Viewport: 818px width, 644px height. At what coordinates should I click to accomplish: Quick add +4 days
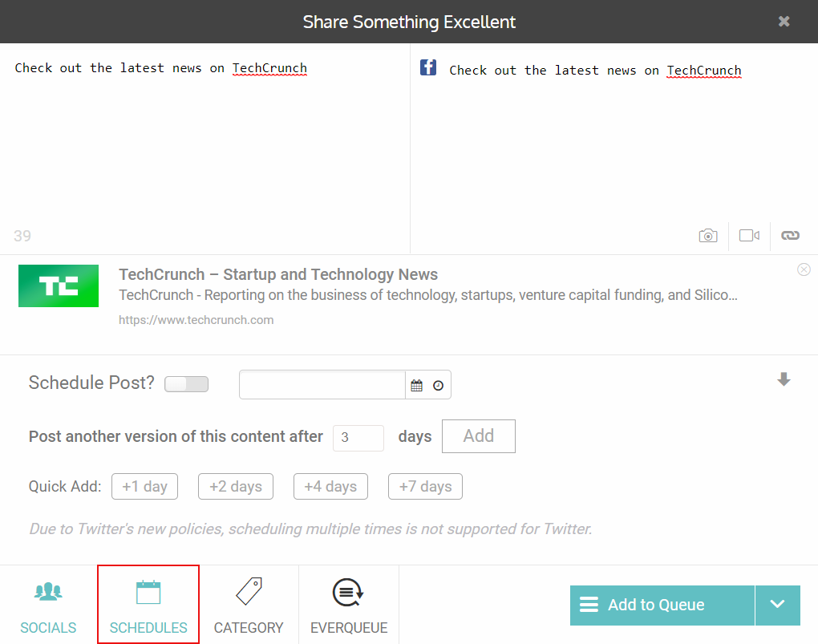(330, 486)
